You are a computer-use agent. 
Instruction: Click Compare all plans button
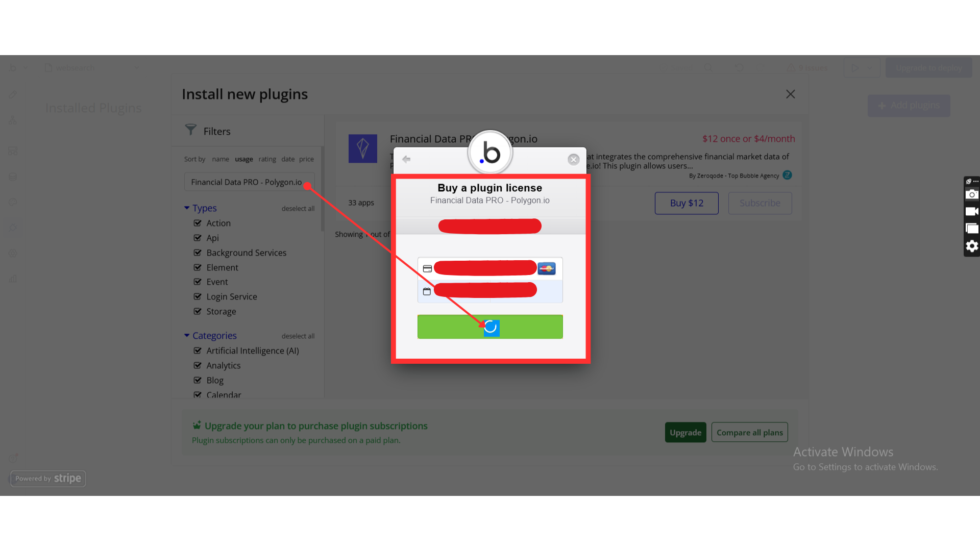tap(749, 433)
